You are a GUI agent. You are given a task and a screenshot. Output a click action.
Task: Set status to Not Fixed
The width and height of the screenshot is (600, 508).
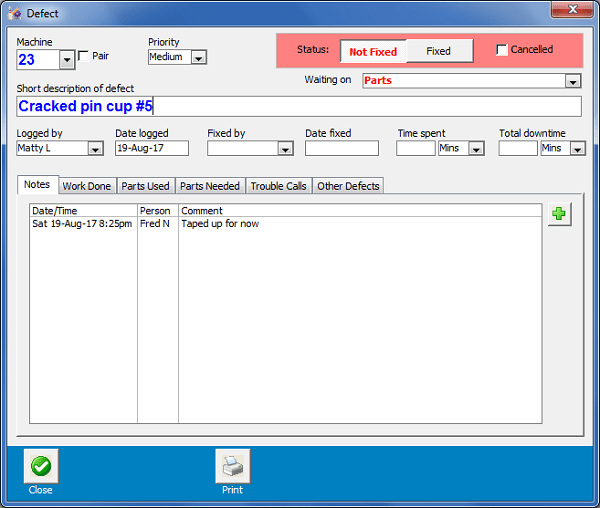point(373,51)
